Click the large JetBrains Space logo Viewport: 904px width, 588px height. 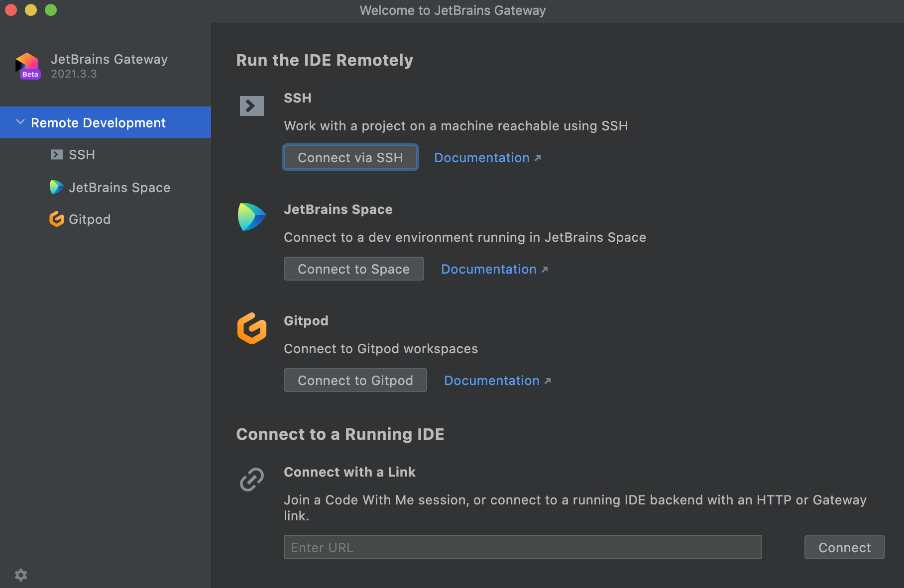[251, 217]
